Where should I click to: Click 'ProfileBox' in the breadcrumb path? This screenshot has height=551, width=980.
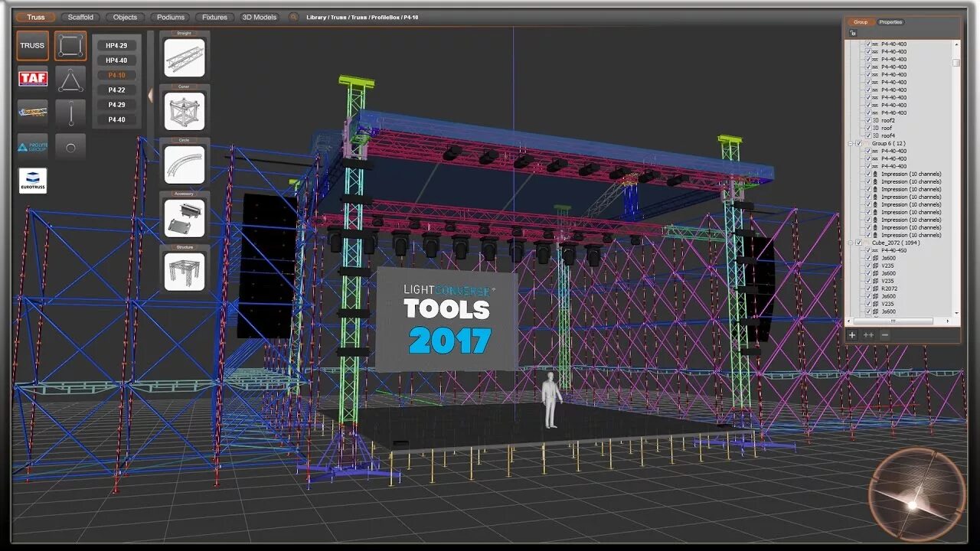[385, 17]
